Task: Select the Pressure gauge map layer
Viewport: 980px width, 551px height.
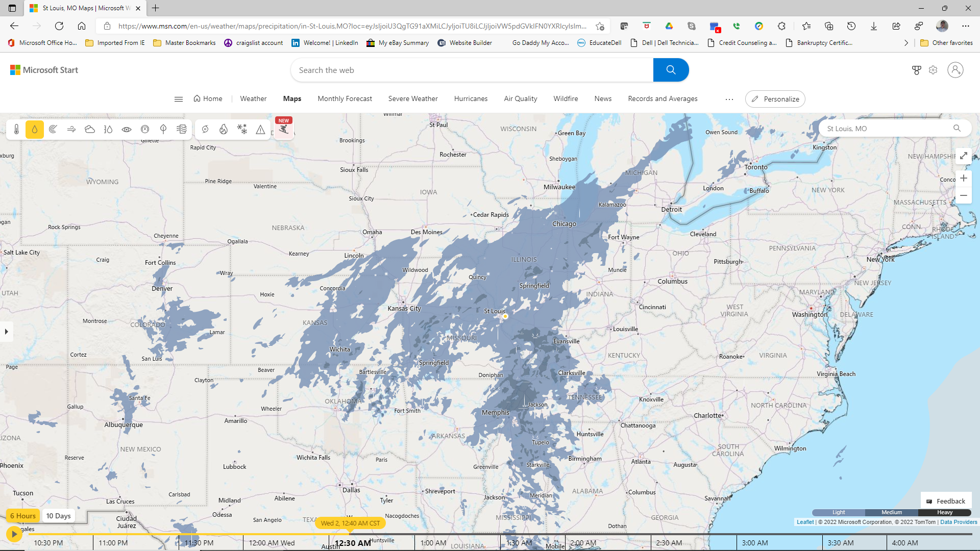Action: 145,130
